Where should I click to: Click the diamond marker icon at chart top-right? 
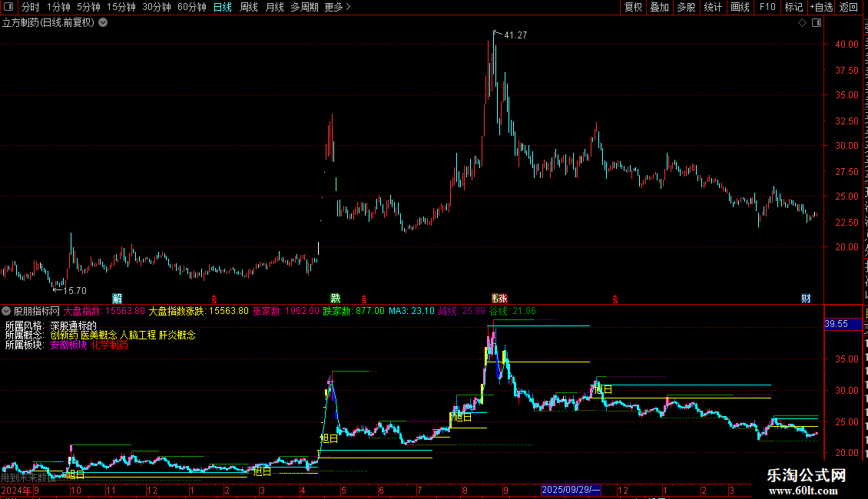(802, 23)
